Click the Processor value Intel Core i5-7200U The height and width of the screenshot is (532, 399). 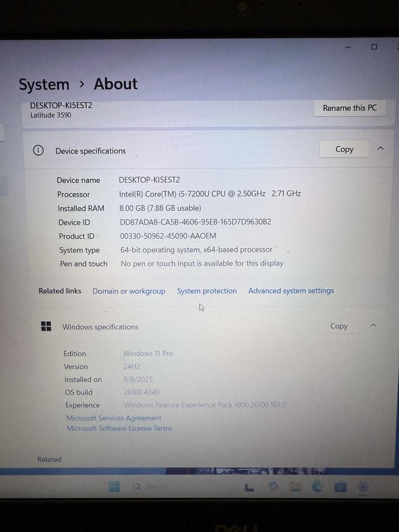coord(210,194)
